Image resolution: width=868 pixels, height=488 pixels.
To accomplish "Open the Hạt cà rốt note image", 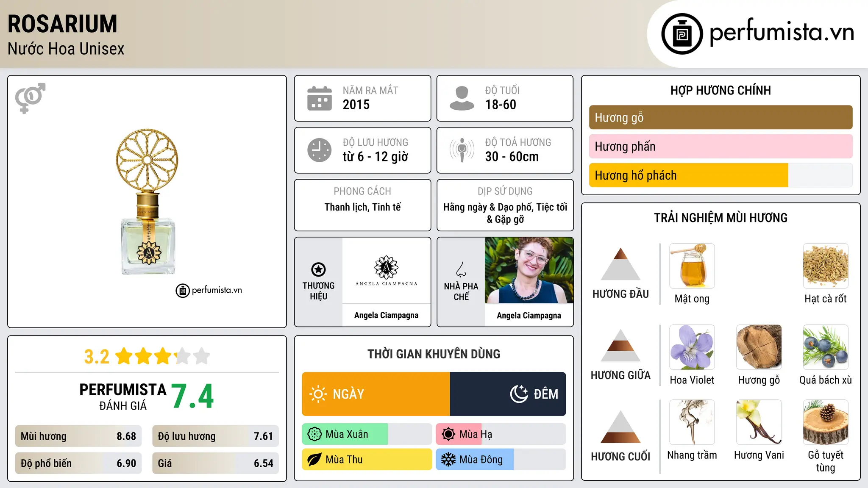I will 826,266.
